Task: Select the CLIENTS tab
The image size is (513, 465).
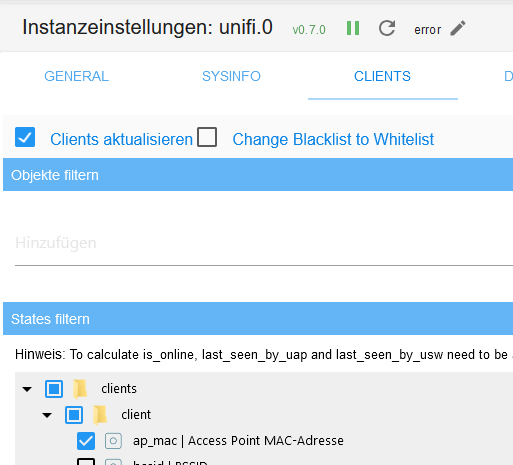Action: pyautogui.click(x=382, y=76)
